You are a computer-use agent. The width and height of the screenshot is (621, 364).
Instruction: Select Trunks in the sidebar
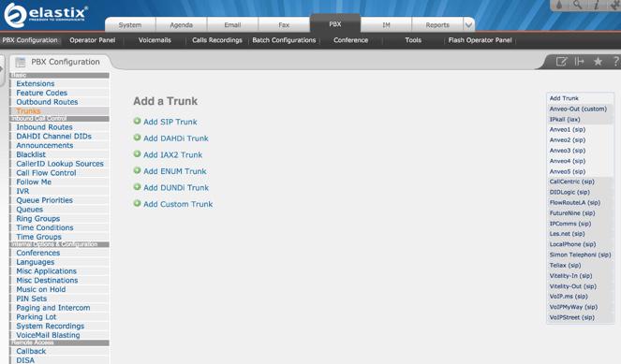[x=28, y=111]
